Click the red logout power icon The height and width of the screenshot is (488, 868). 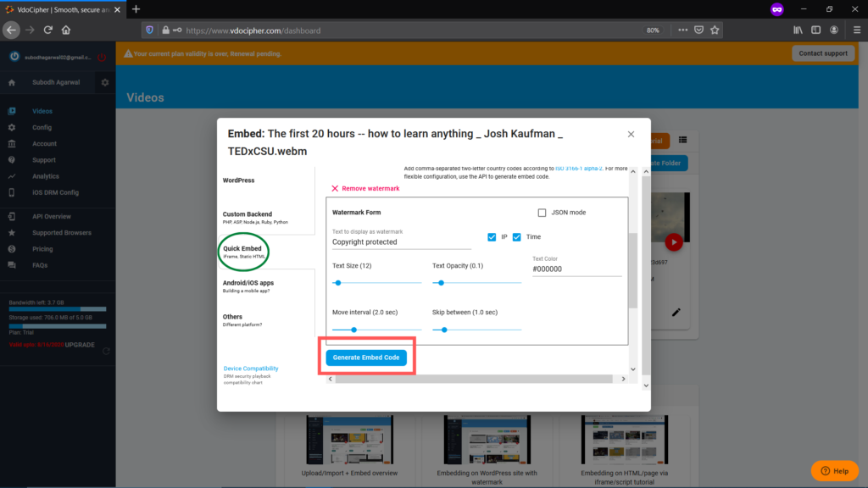(x=102, y=57)
